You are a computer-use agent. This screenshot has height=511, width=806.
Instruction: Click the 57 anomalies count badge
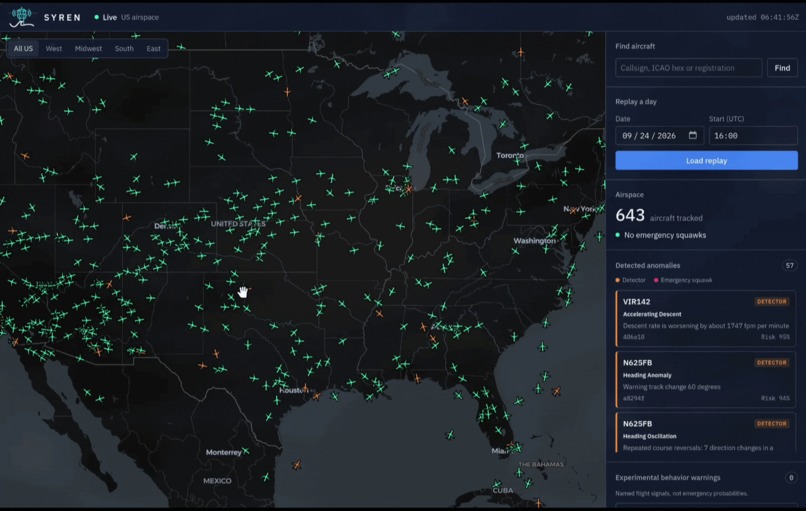[790, 265]
